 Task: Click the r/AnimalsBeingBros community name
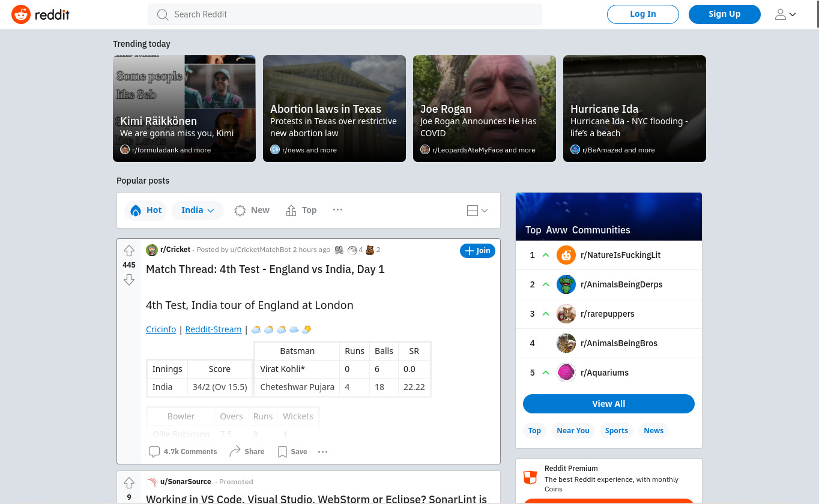point(619,343)
